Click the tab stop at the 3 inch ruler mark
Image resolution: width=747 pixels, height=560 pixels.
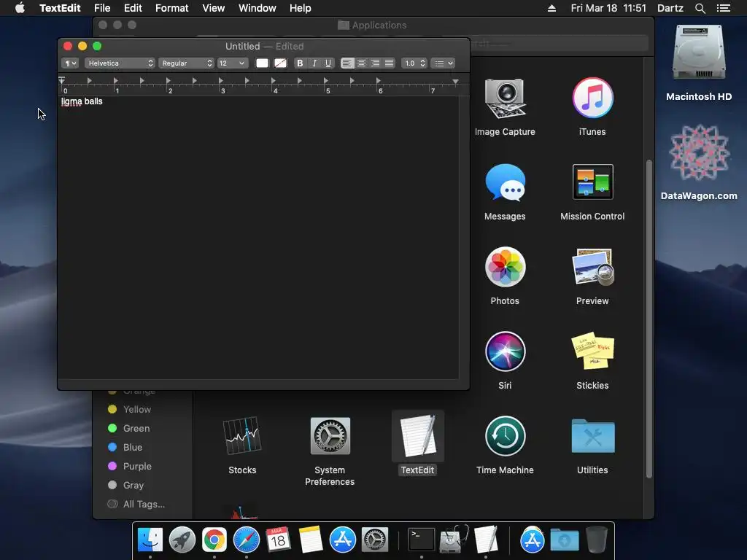click(220, 80)
